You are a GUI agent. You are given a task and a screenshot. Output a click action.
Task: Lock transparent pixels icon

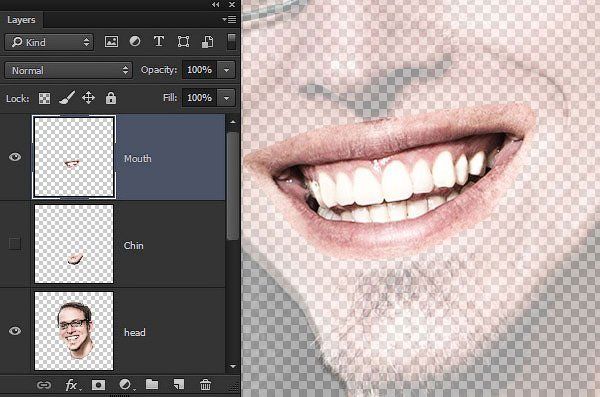44,98
